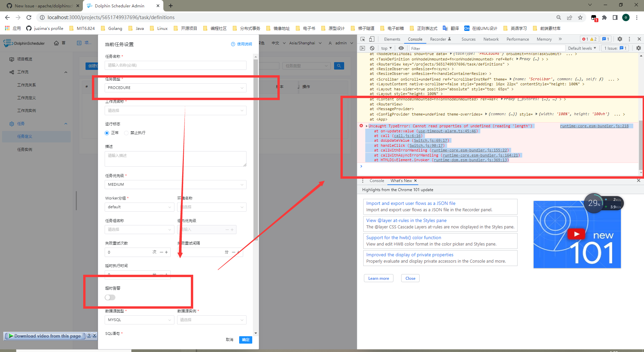Open the 数据源实例 dropdown
This screenshot has width=644, height=352.
tap(212, 320)
